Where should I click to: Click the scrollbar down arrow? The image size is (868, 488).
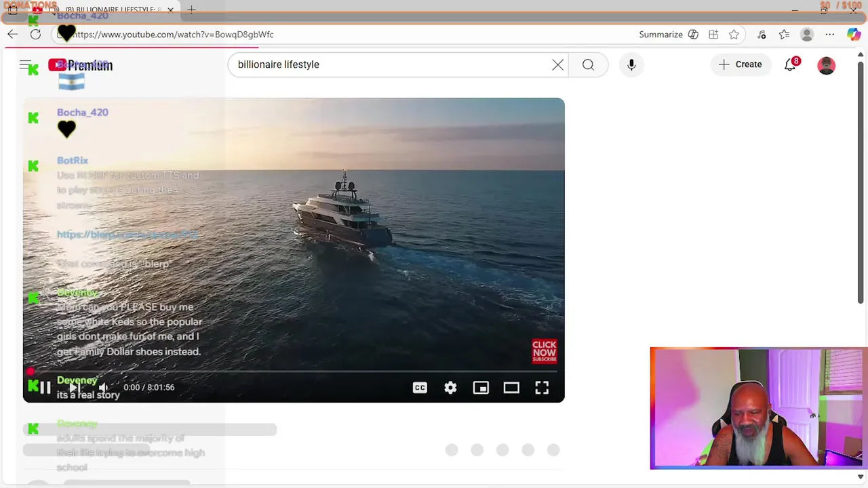[x=861, y=477]
